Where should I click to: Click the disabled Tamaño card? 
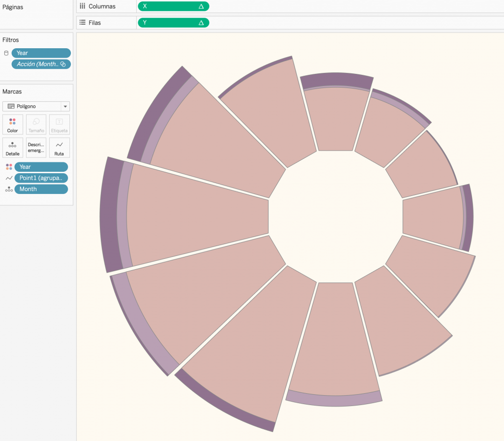tap(36, 125)
